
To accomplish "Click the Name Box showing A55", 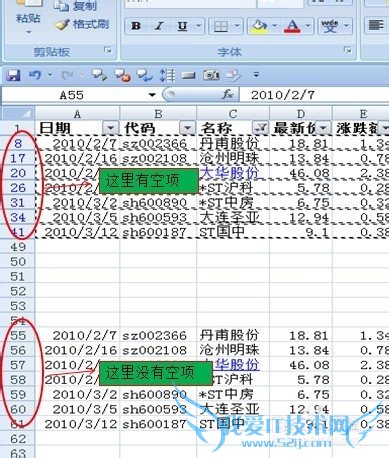I will 72,95.
